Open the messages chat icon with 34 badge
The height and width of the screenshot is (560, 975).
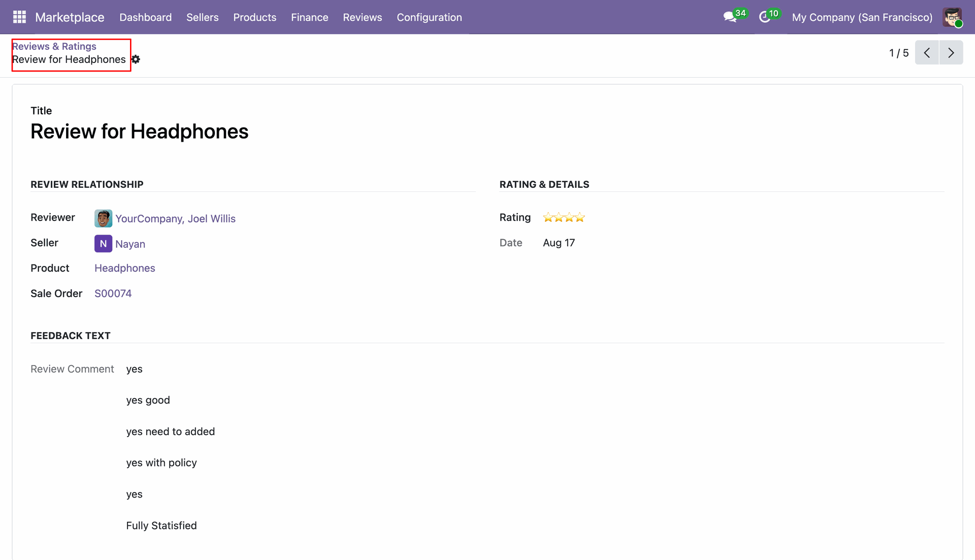[x=734, y=17]
